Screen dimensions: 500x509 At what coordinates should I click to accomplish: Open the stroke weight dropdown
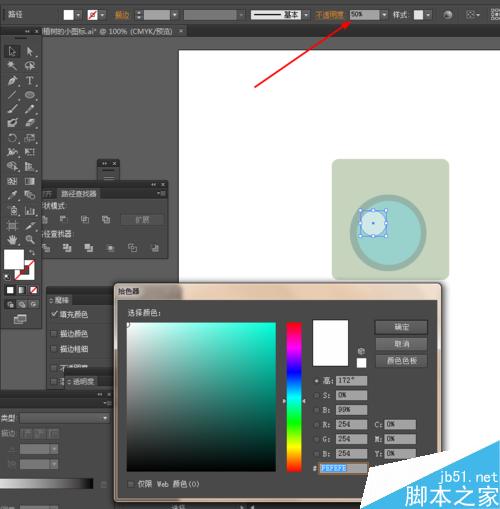pos(175,15)
